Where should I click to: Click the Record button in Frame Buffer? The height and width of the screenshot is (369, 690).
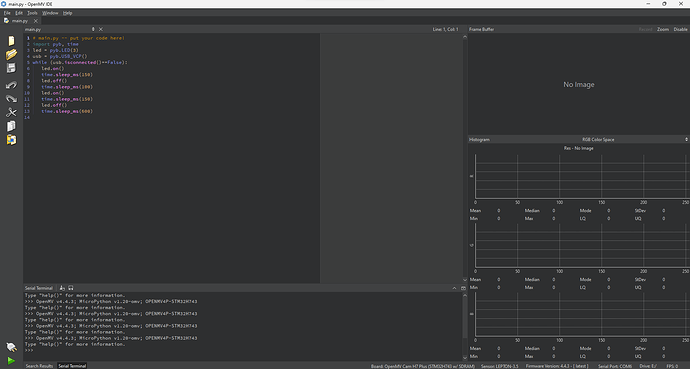(x=646, y=29)
